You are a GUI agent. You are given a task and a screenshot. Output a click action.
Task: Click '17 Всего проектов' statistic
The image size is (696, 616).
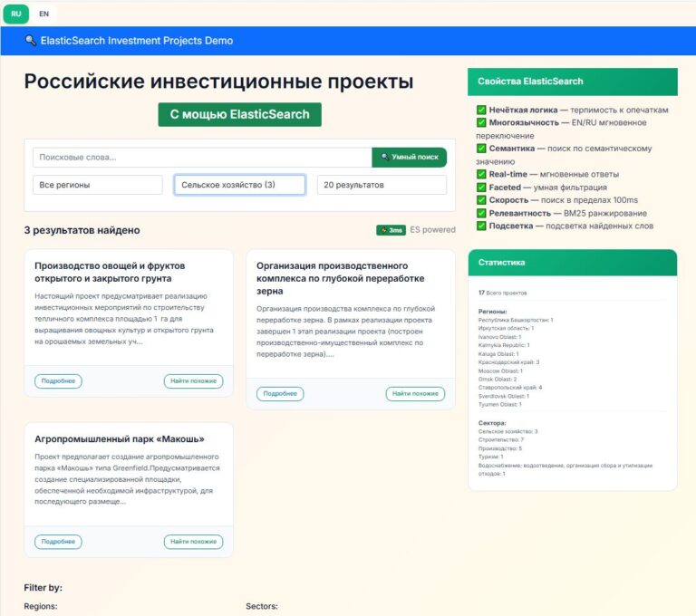[x=502, y=293]
